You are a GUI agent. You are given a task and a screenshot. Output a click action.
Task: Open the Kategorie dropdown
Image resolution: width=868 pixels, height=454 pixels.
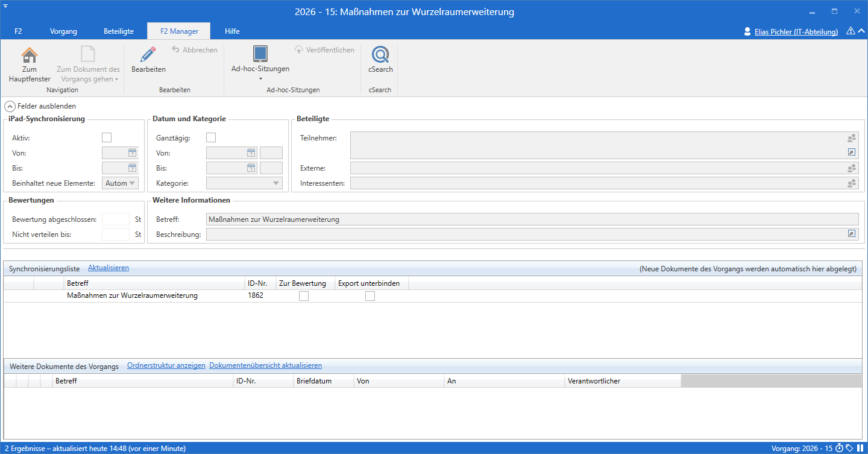point(244,183)
